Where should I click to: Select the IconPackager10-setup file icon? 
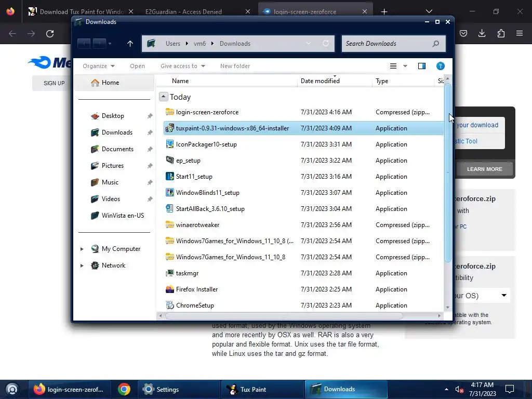click(x=170, y=144)
